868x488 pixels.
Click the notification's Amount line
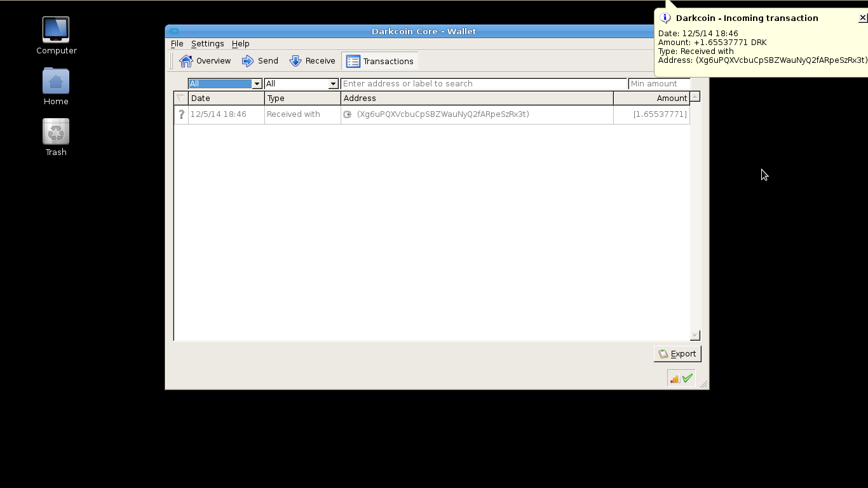tap(712, 43)
